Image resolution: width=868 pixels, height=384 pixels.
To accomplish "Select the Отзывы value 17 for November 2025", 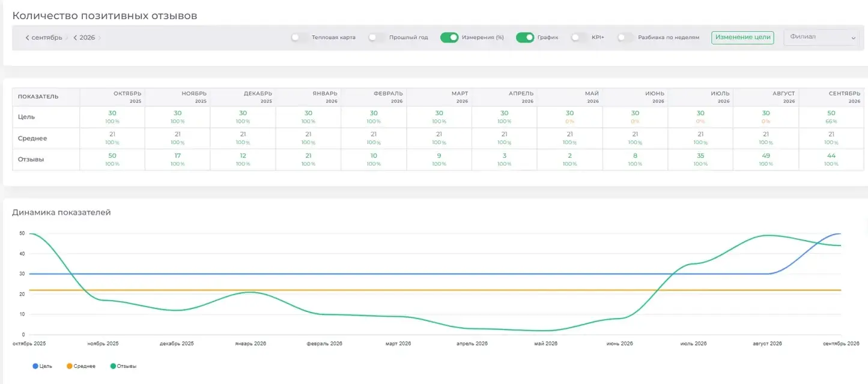I will pyautogui.click(x=178, y=156).
